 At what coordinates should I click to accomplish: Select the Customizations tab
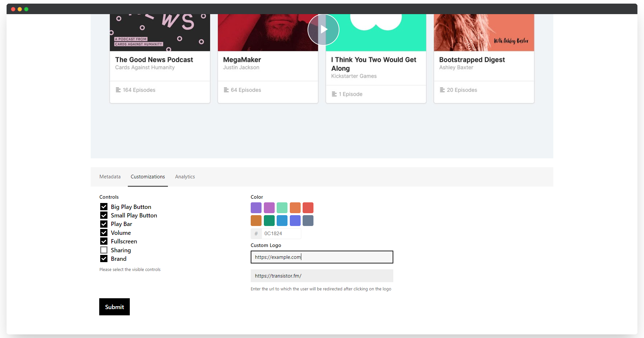pos(148,177)
